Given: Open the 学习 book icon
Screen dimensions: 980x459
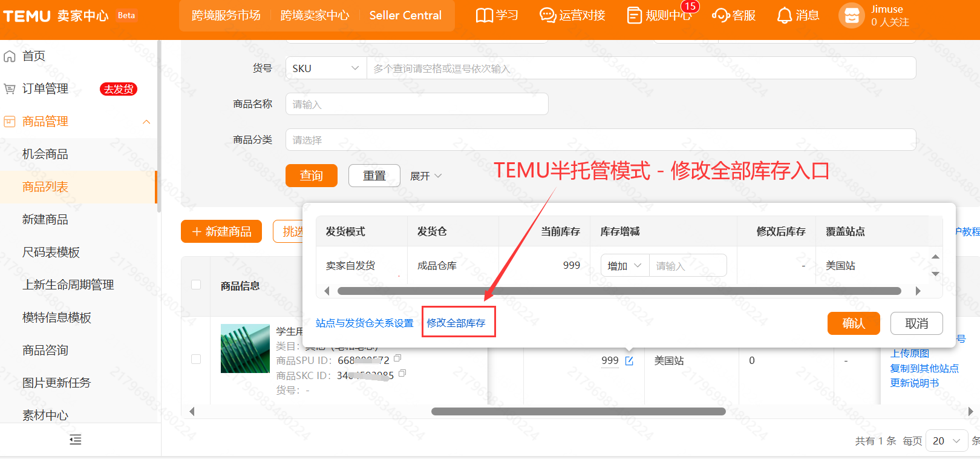Looking at the screenshot, I should tap(484, 15).
